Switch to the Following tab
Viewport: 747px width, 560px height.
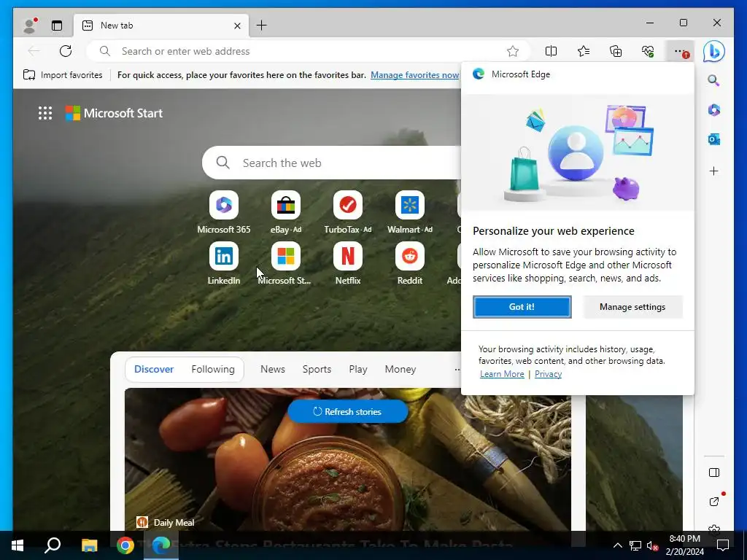point(213,369)
